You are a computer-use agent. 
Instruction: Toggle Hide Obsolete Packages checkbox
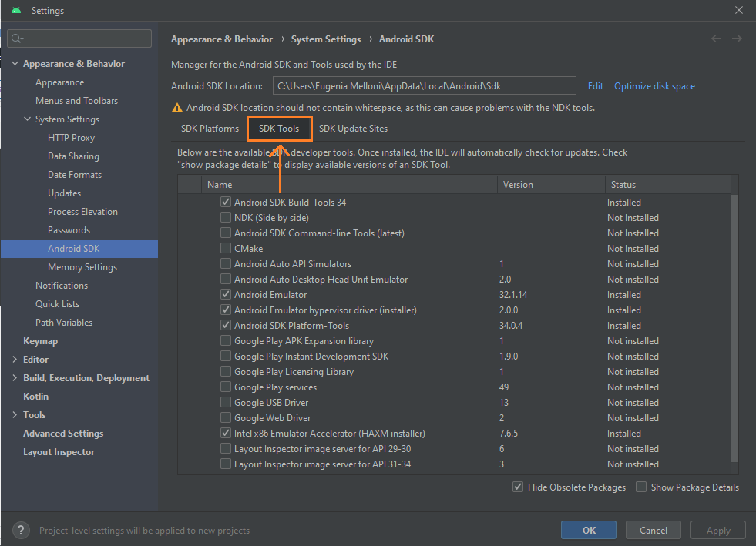pyautogui.click(x=518, y=487)
